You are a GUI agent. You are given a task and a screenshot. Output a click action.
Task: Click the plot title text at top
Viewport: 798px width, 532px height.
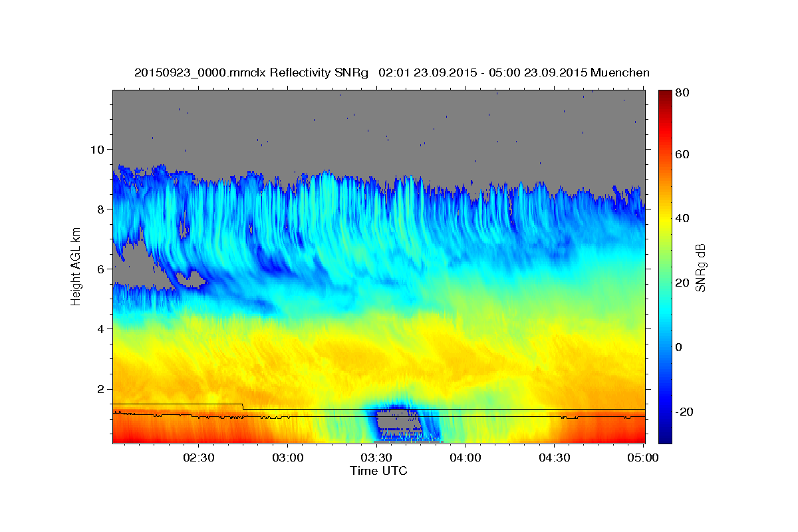tap(392, 72)
